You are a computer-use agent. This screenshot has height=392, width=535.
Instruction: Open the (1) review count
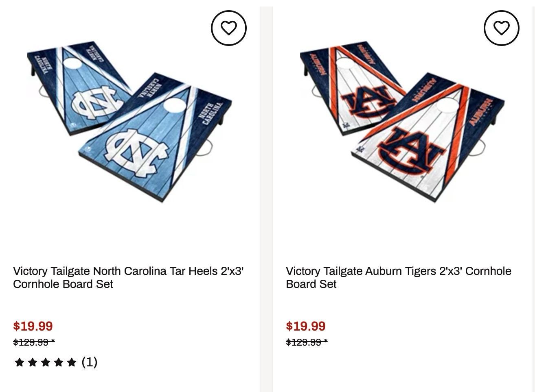tap(89, 362)
